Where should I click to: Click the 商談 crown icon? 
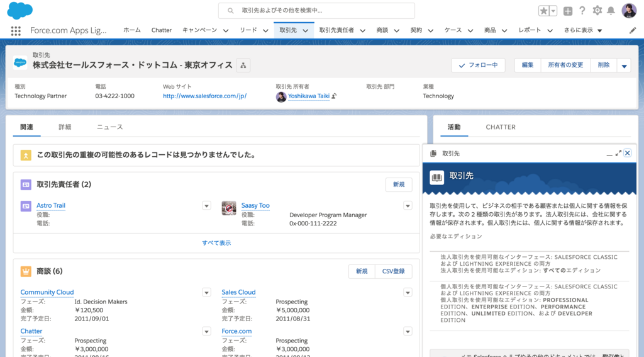[x=26, y=271]
